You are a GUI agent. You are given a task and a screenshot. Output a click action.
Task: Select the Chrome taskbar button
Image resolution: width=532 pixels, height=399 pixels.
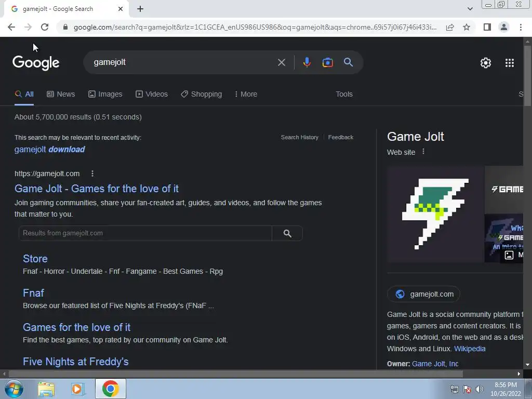[110, 389]
